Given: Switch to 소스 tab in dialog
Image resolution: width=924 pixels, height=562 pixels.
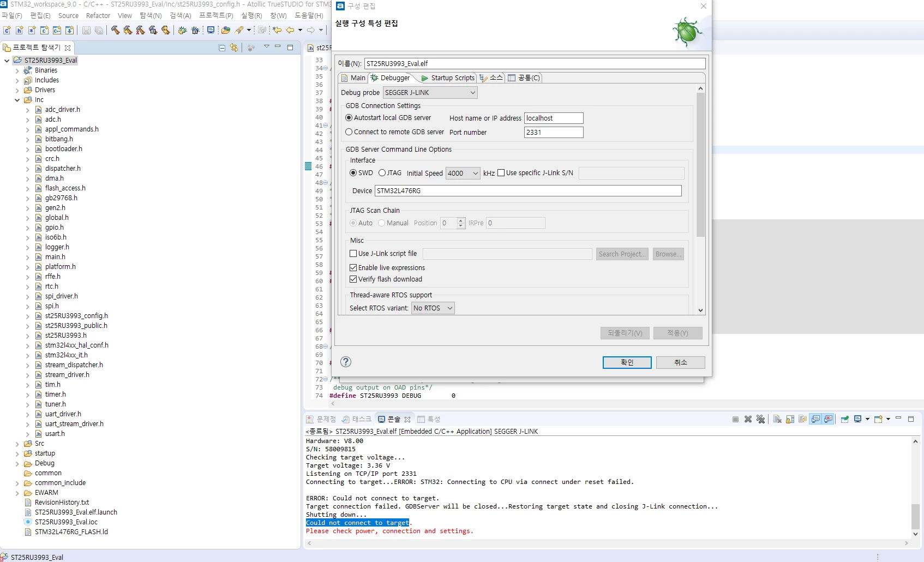Looking at the screenshot, I should click(491, 78).
